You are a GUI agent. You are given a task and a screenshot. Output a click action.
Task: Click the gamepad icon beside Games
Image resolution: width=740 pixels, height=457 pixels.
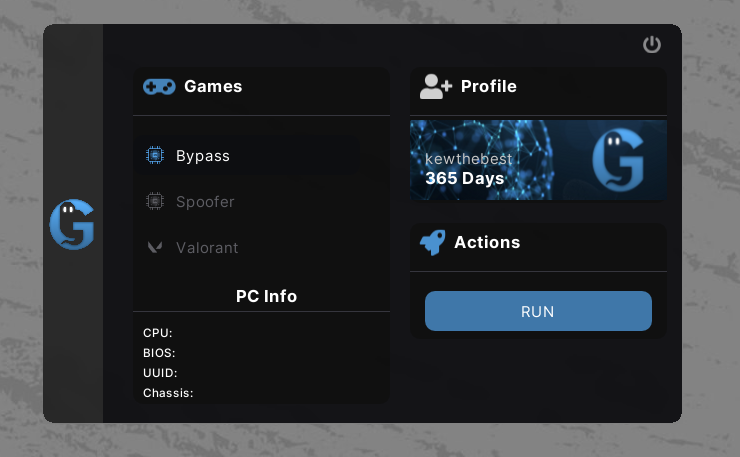pos(159,87)
